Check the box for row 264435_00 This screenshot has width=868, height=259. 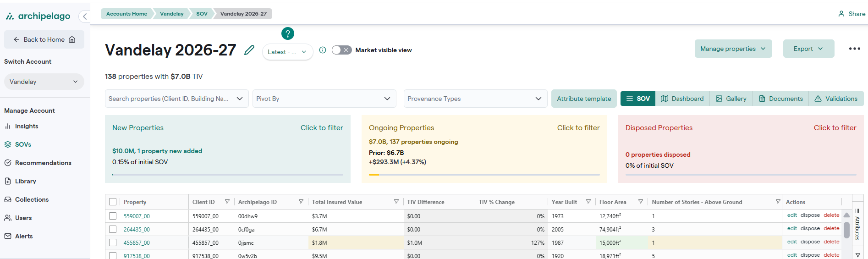click(113, 229)
